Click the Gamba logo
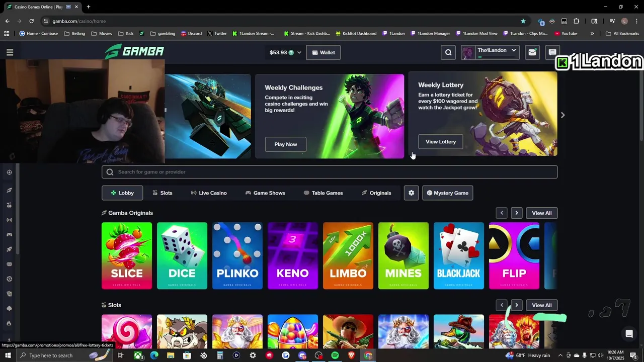 [134, 51]
